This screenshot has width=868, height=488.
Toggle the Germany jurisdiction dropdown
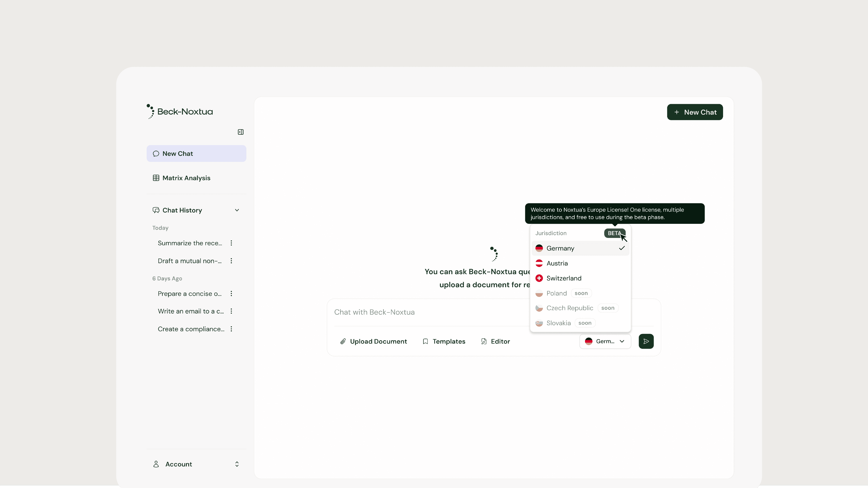[605, 341]
